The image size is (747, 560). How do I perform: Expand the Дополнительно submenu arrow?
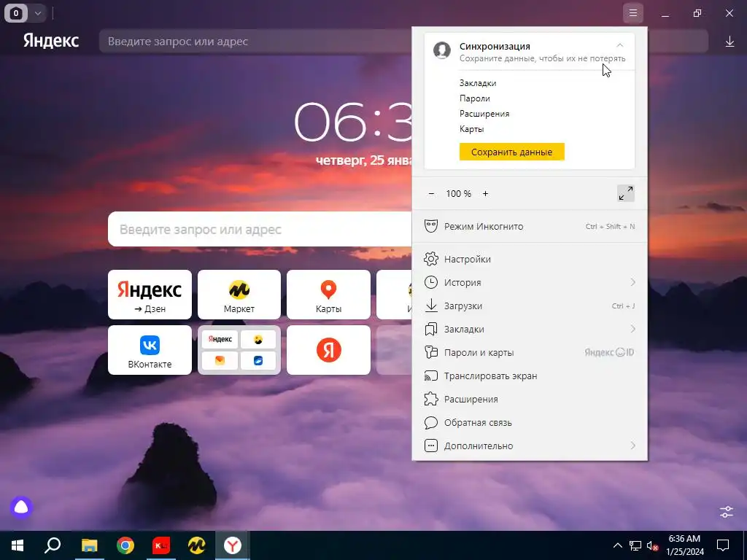tap(632, 446)
